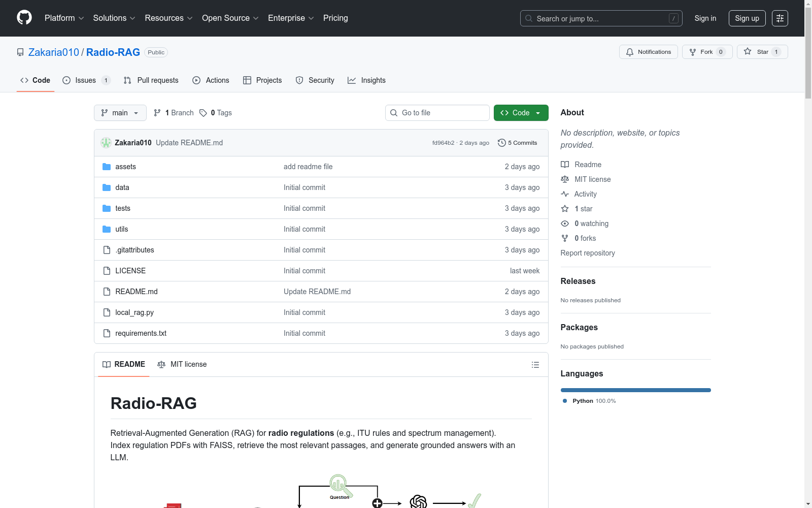Click the Radio-RAG repository name link
Image resolution: width=812 pixels, height=508 pixels.
coord(113,52)
